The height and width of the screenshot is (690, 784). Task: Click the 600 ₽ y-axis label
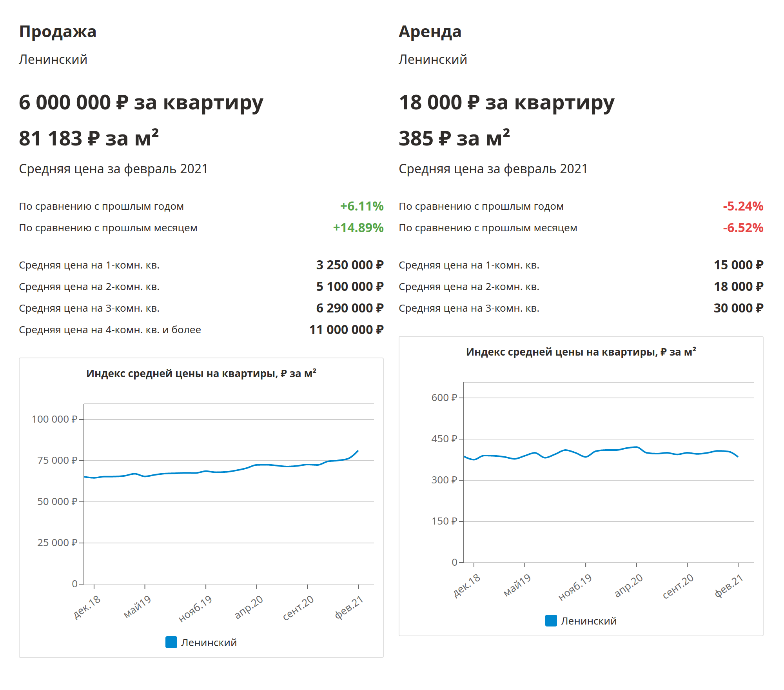444,398
